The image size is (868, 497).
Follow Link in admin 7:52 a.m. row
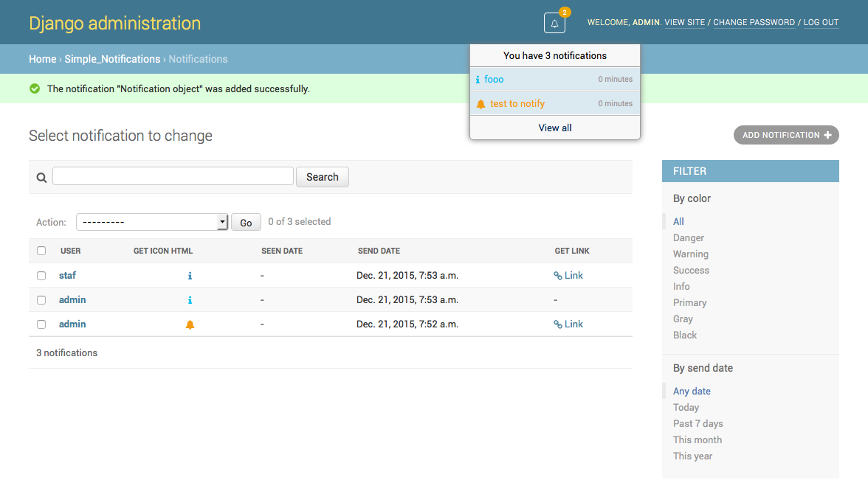[x=568, y=324]
